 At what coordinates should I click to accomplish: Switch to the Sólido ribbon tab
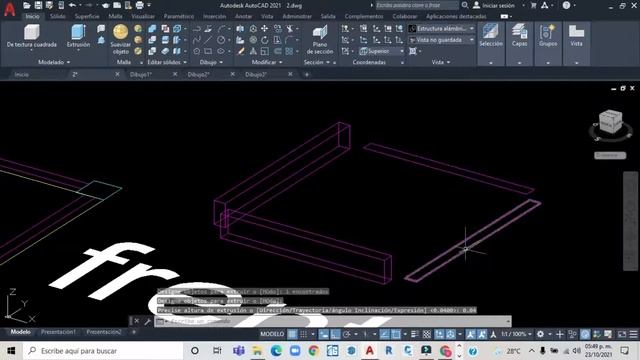coord(58,16)
